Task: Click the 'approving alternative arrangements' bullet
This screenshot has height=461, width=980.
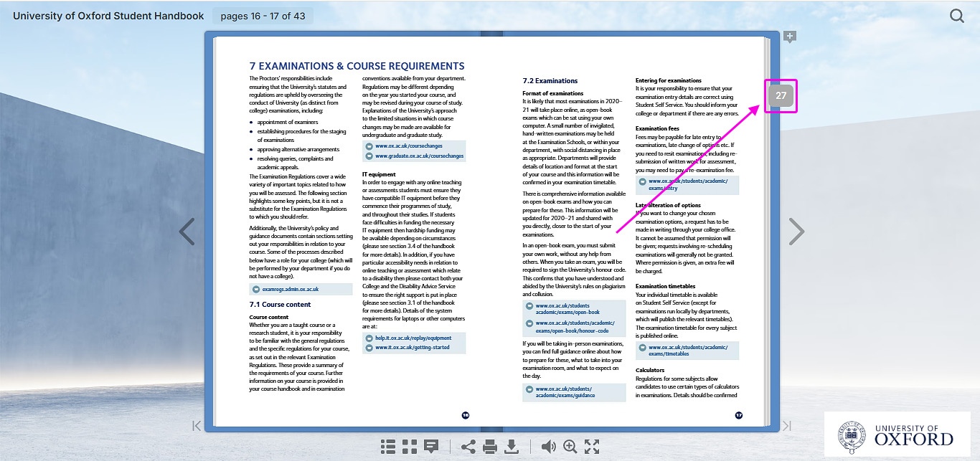Action: (298, 150)
